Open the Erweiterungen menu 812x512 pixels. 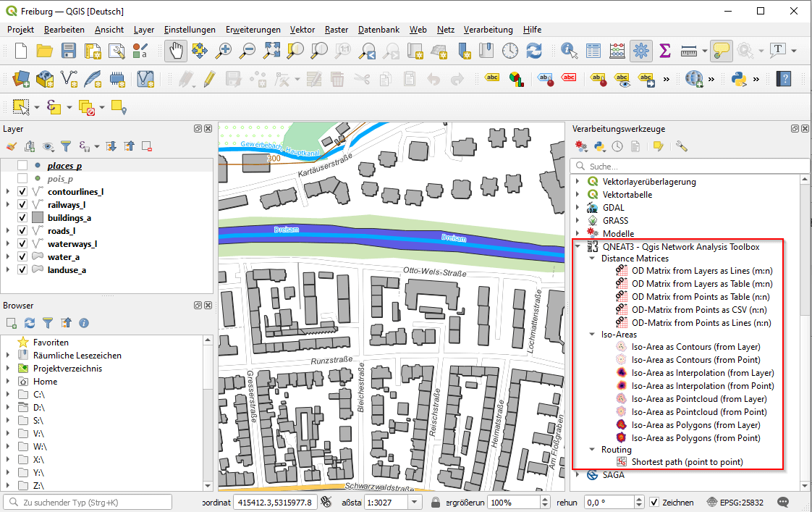253,30
